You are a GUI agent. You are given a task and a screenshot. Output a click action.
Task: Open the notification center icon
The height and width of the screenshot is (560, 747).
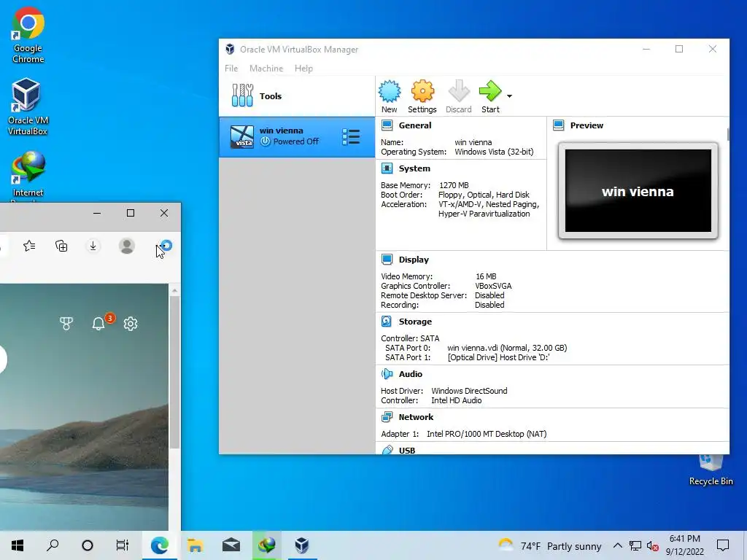point(723,545)
